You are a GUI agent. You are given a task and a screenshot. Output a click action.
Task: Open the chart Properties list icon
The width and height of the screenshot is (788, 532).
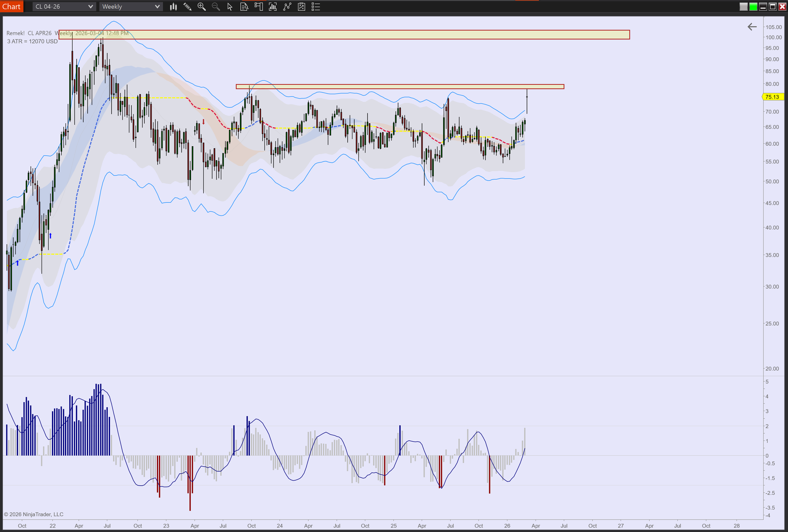(316, 6)
